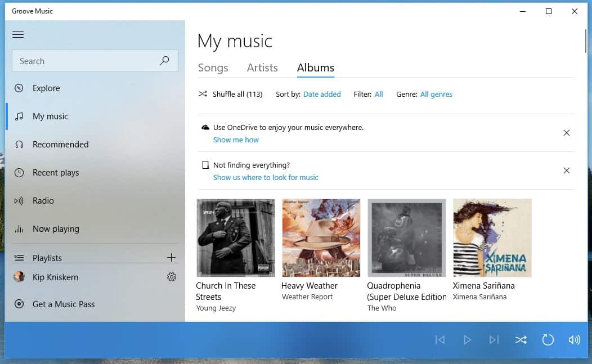The height and width of the screenshot is (364, 592).
Task: Click Weather Report artist name
Action: coord(307,297)
